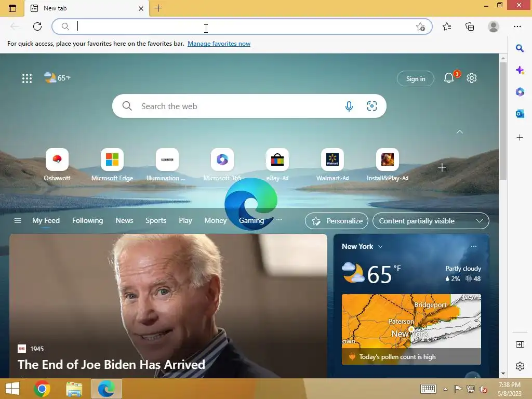This screenshot has width=532, height=399.
Task: Open the Joe Biden news article
Action: coord(168,305)
